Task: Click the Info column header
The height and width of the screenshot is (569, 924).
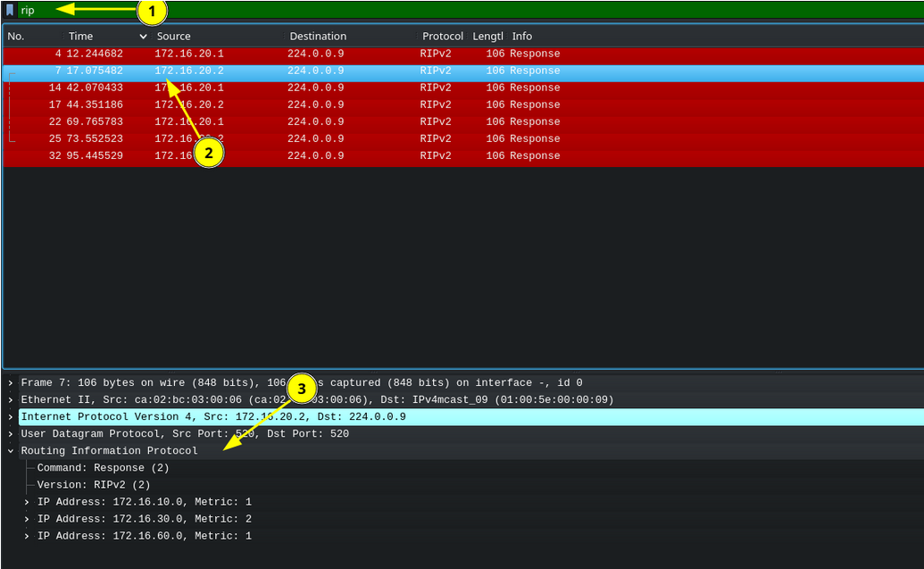Action: pos(521,37)
